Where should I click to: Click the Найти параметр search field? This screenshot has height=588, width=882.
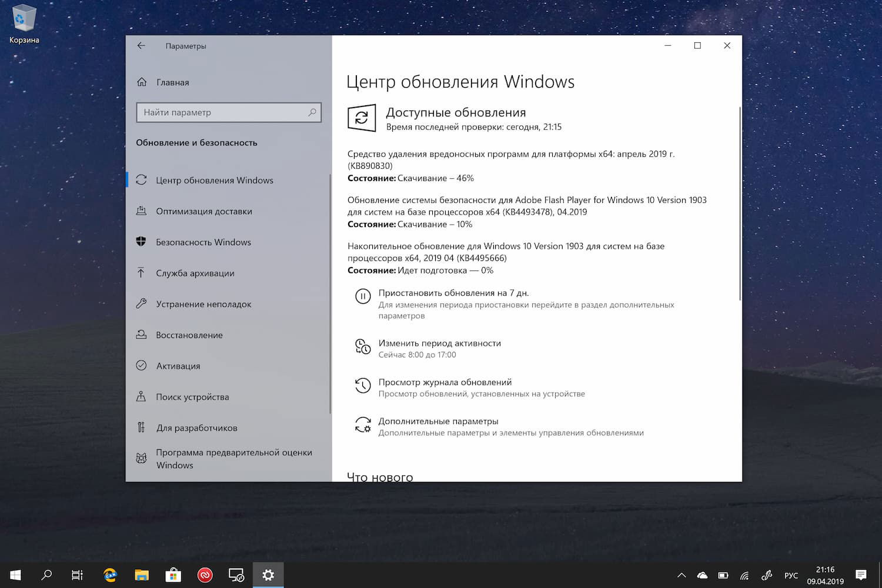[229, 112]
